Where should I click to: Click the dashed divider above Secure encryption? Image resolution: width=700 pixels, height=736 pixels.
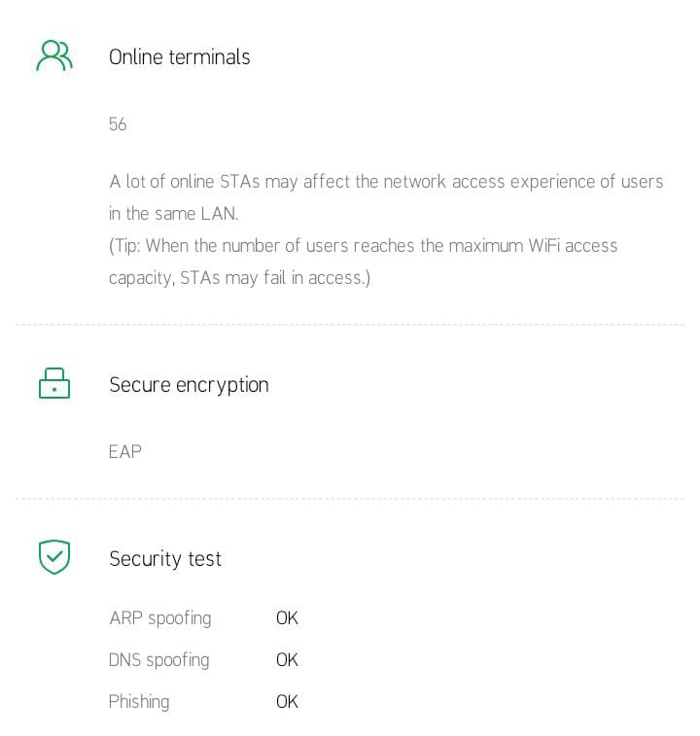350,325
